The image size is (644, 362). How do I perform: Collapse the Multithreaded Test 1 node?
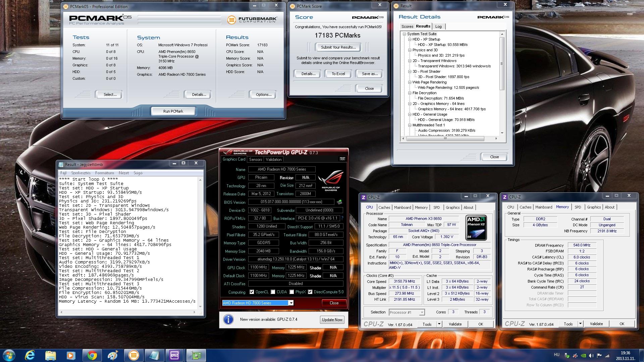410,125
